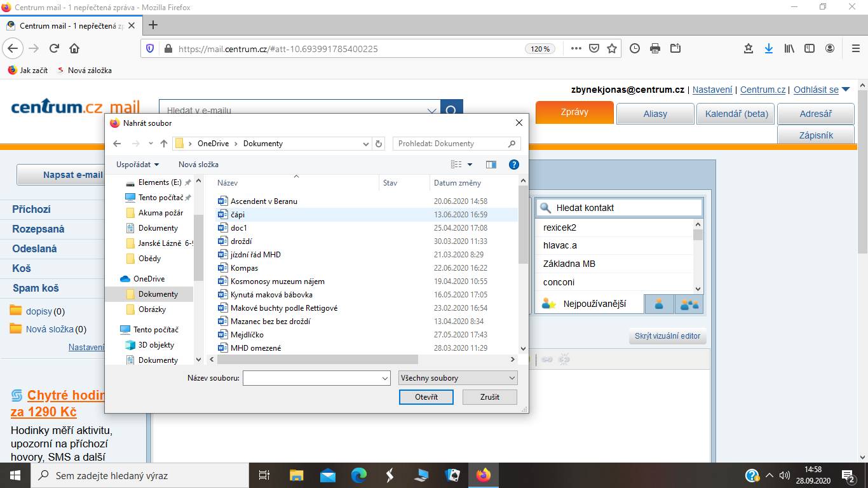
Task: Click Název souboru input field
Action: (x=311, y=378)
